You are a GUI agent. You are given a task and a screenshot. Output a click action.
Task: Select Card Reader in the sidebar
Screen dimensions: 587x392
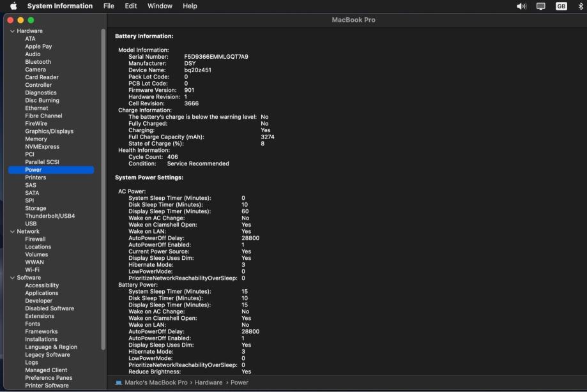tap(42, 77)
